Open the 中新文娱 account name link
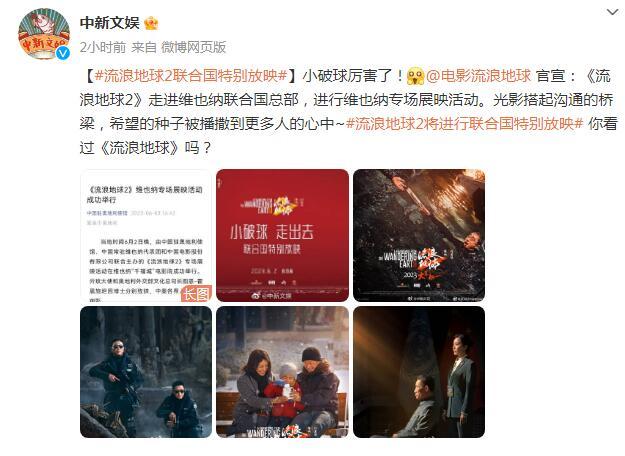Screen dimensions: 625x456 (x=110, y=23)
